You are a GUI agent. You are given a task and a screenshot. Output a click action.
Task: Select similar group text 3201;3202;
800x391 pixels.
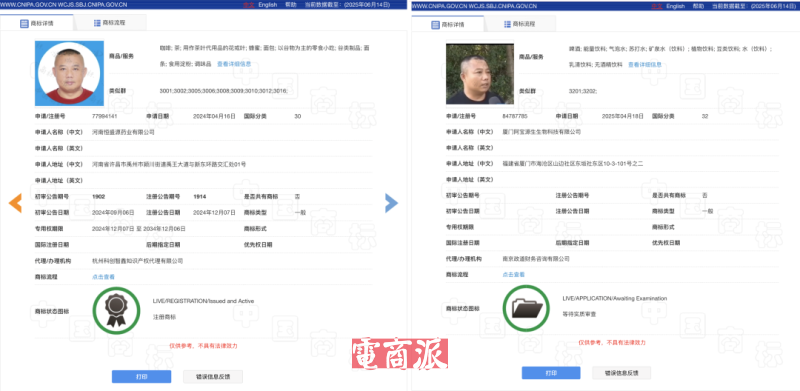[583, 91]
